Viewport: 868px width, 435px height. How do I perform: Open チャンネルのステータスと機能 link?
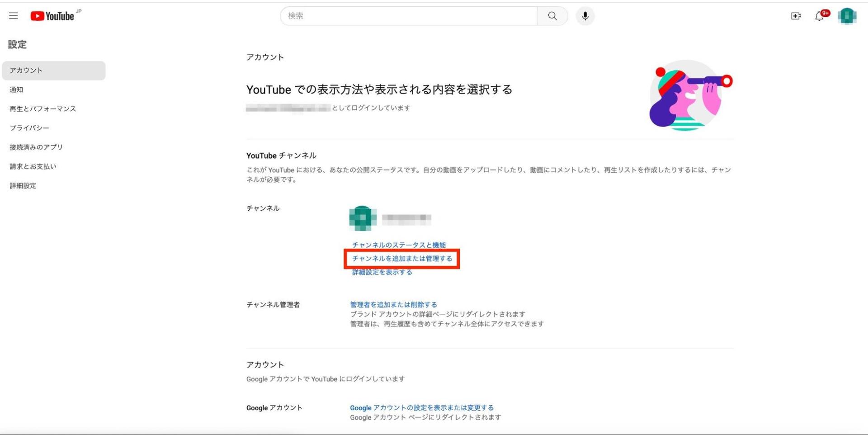coord(398,245)
